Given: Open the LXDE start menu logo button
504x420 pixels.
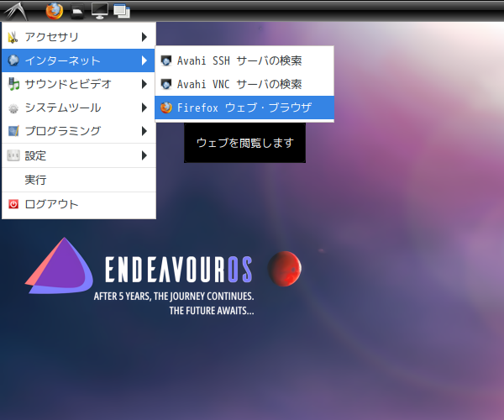Looking at the screenshot, I should (x=16, y=11).
